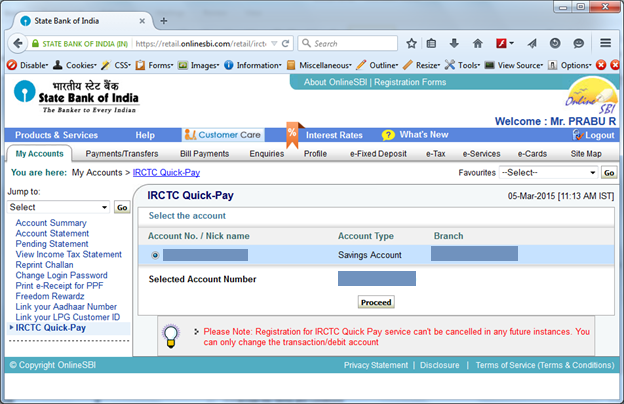Click into the browser Search field
The image size is (624, 404).
[x=348, y=43]
